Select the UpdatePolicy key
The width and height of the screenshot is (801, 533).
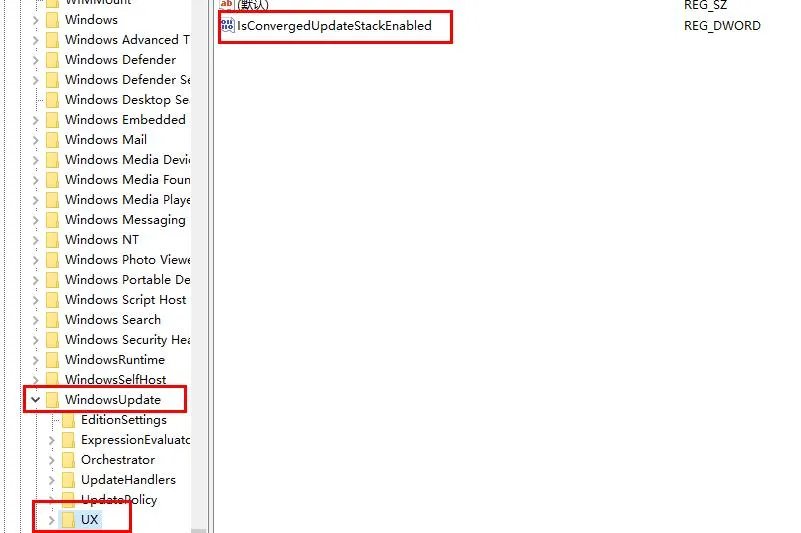pos(118,500)
